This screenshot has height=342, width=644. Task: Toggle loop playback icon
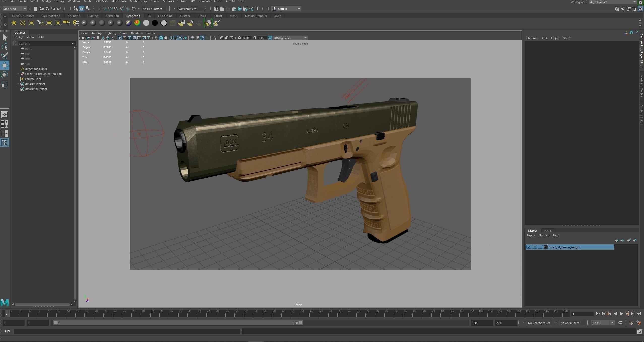(620, 323)
